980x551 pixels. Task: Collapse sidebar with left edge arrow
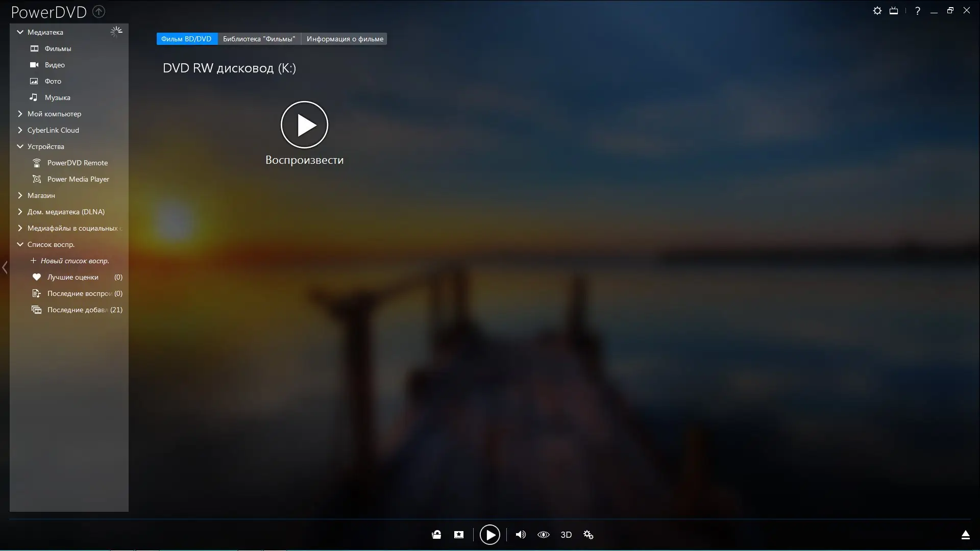click(5, 267)
